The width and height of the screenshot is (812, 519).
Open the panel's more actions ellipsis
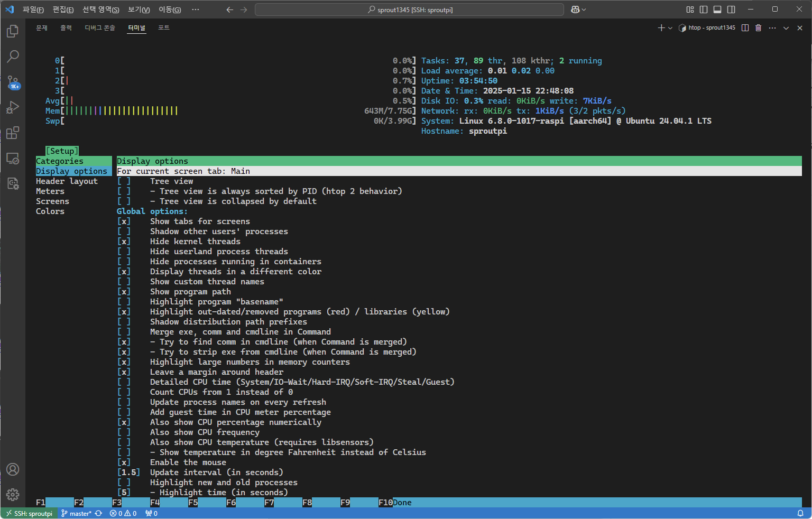(772, 28)
